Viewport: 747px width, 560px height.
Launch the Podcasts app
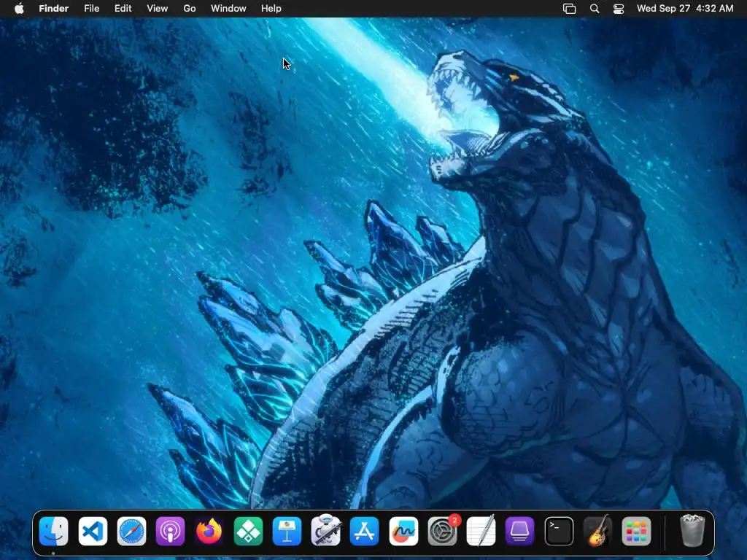coord(170,531)
